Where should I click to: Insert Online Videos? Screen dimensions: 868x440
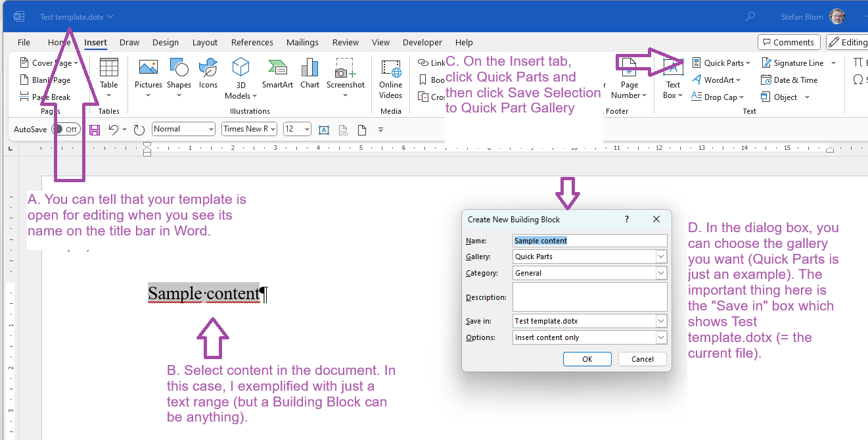391,79
